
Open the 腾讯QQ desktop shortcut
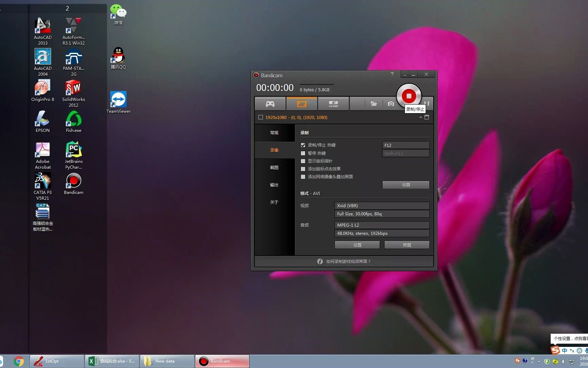pos(118,58)
